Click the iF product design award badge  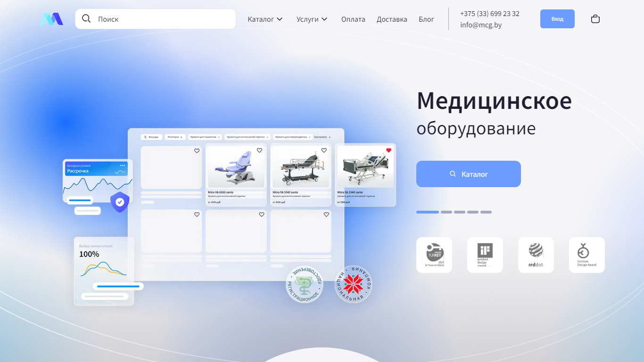point(485,255)
